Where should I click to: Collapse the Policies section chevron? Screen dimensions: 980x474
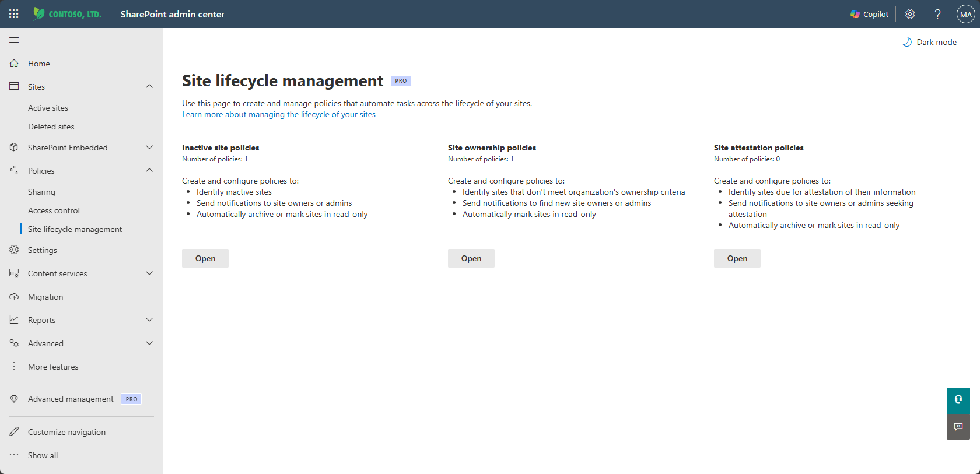(149, 170)
